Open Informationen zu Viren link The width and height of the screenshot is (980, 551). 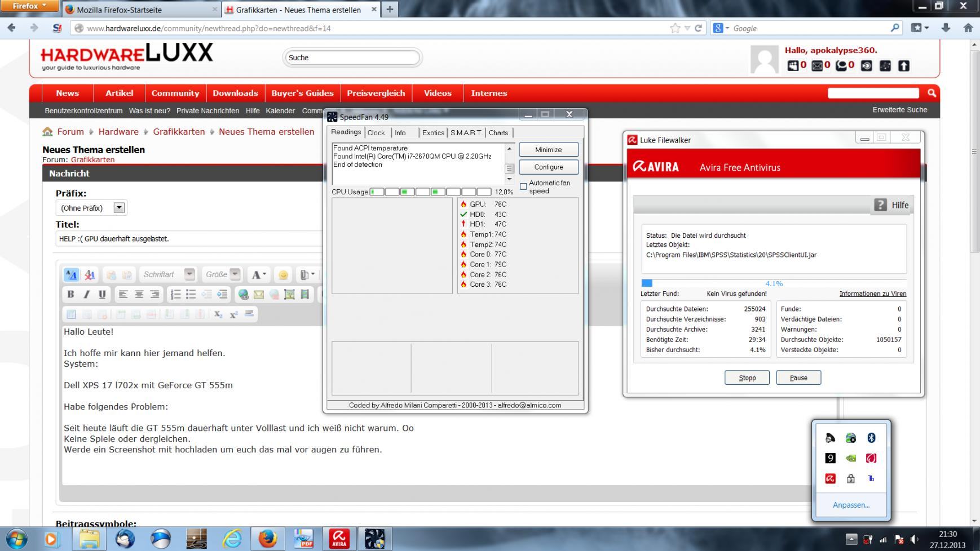pyautogui.click(x=873, y=294)
